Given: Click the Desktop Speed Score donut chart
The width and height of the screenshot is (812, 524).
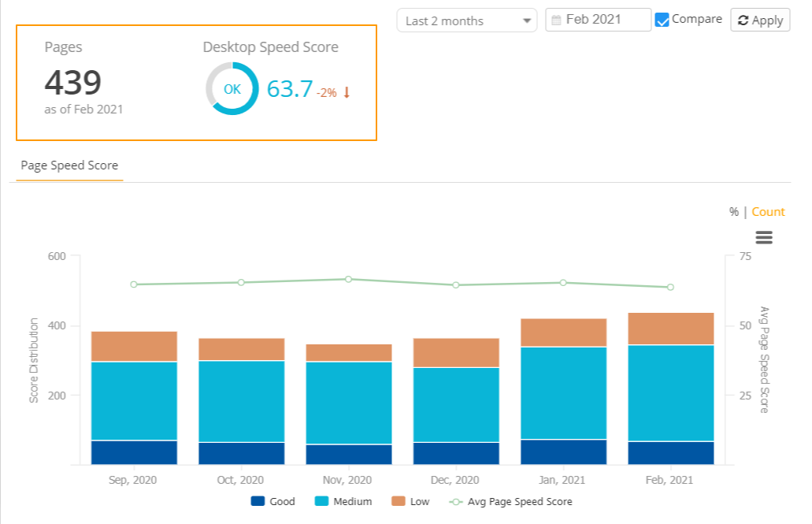Looking at the screenshot, I should coord(231,88).
